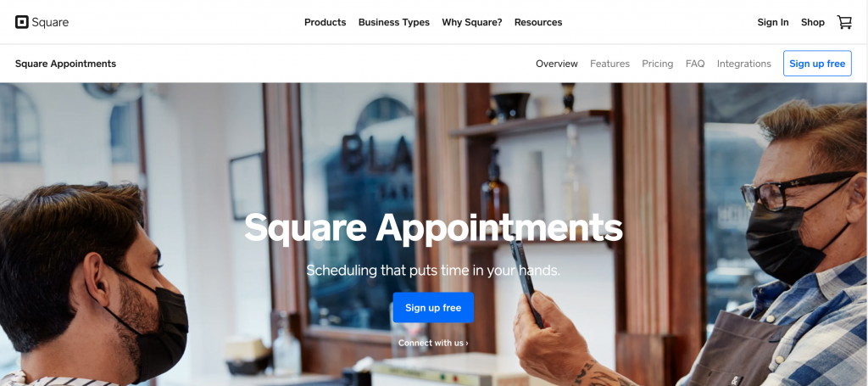The image size is (868, 386).
Task: Go to the Shop link
Action: (813, 22)
